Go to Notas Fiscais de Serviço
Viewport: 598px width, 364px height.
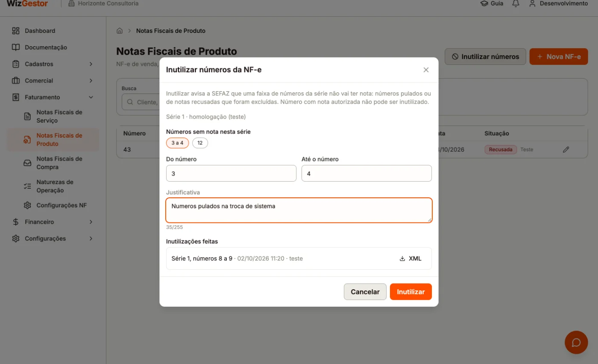tap(59, 116)
